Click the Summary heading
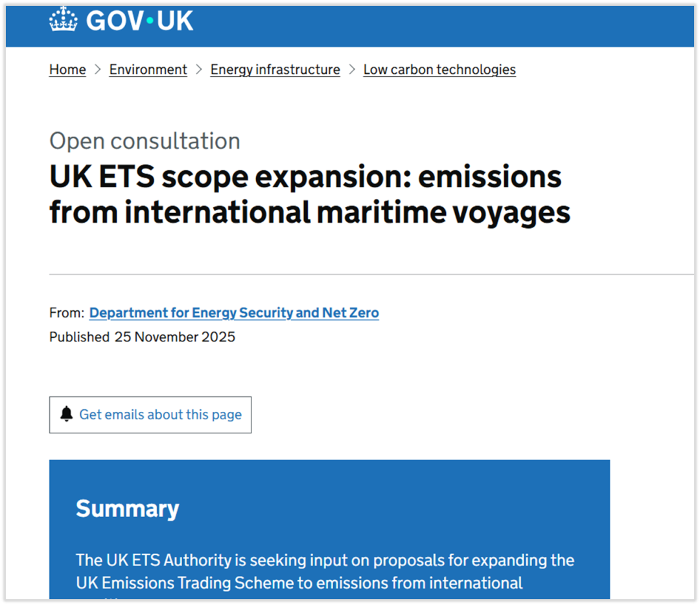Image resolution: width=700 pixels, height=605 pixels. click(127, 509)
